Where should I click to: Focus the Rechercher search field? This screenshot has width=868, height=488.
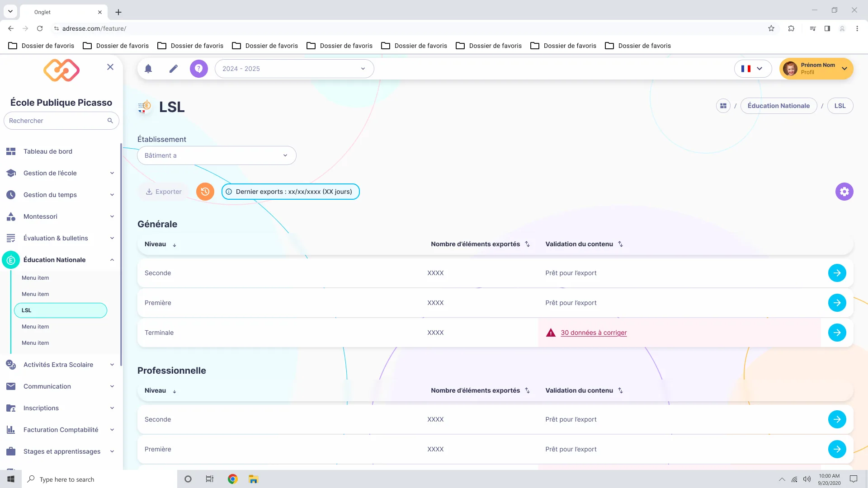tap(61, 121)
